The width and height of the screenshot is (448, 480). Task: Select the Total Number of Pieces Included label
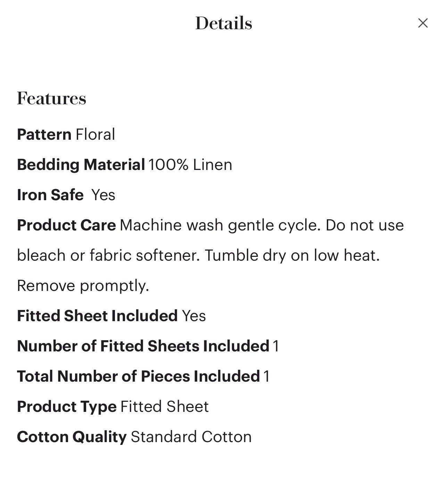(139, 376)
